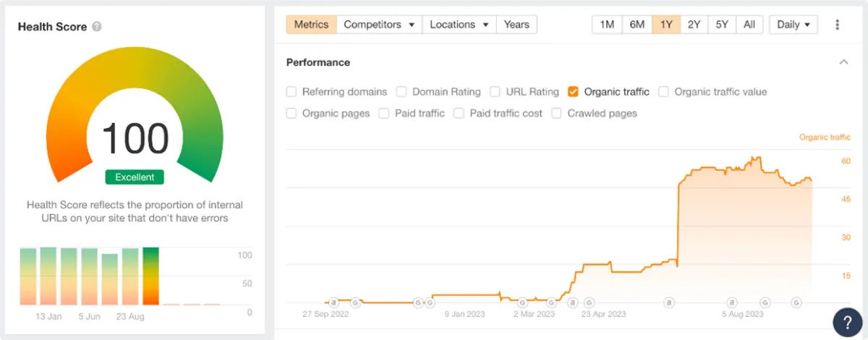Open the Daily interval dropdown

(793, 25)
